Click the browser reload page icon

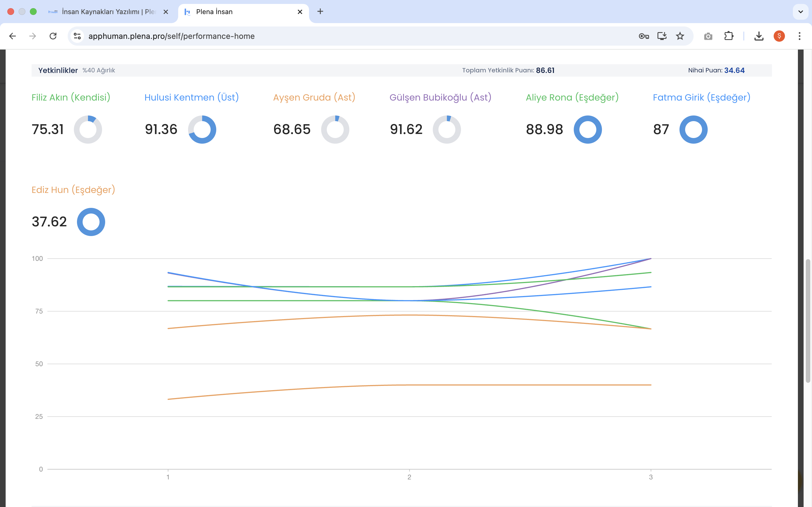pos(53,36)
